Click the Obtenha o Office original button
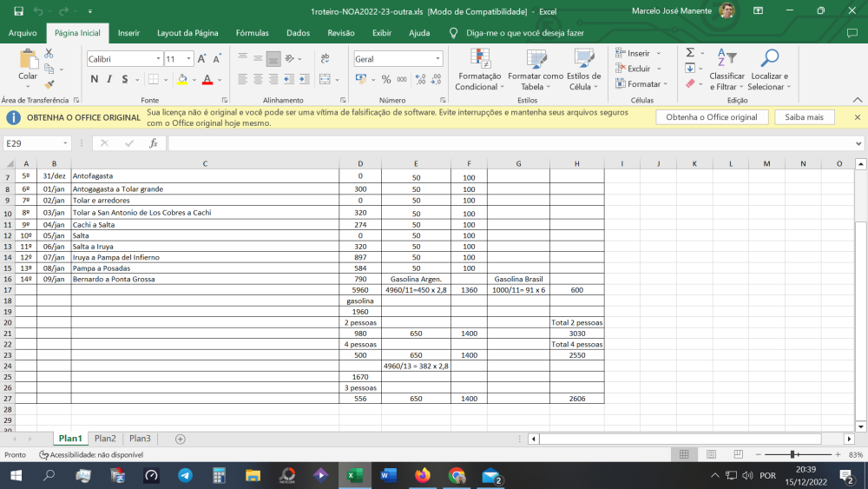Screen dimensions: 868x489 click(711, 117)
